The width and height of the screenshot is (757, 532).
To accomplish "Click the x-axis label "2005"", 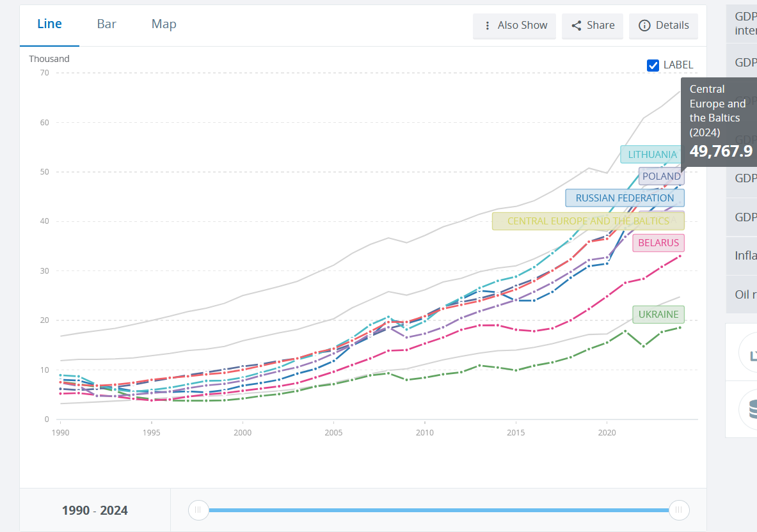I will [x=333, y=433].
